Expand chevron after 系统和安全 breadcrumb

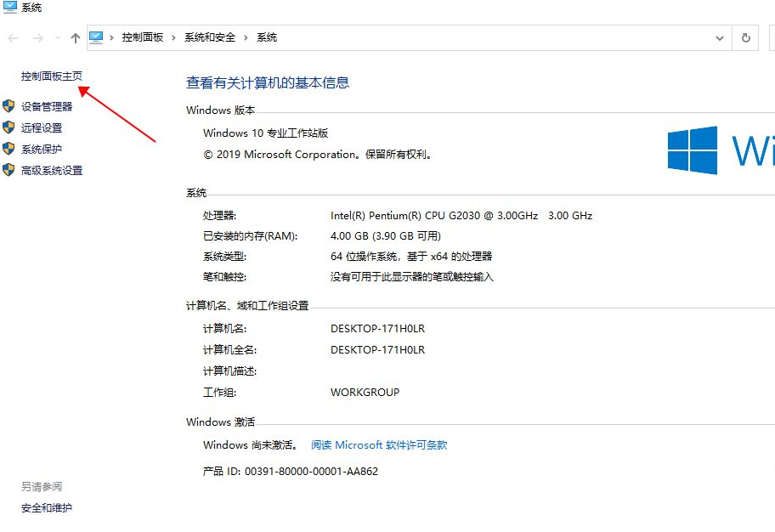246,37
